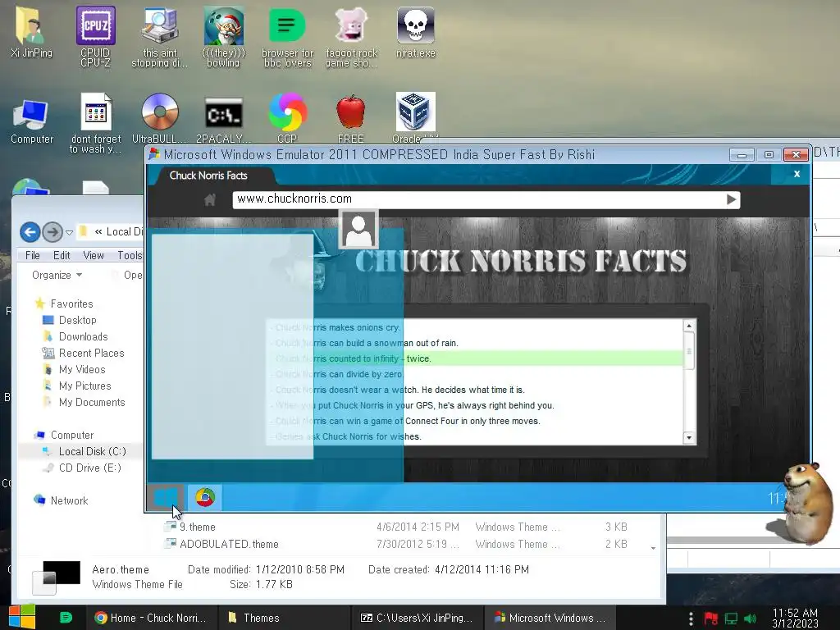Switch to Home - Chuck Norris taskbar button
The image size is (840, 630).
152,618
